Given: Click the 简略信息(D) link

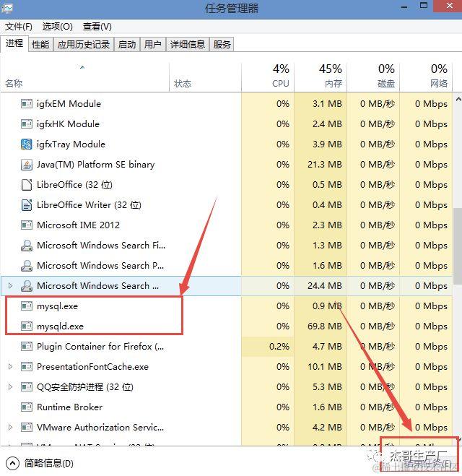Looking at the screenshot, I should coord(48,464).
